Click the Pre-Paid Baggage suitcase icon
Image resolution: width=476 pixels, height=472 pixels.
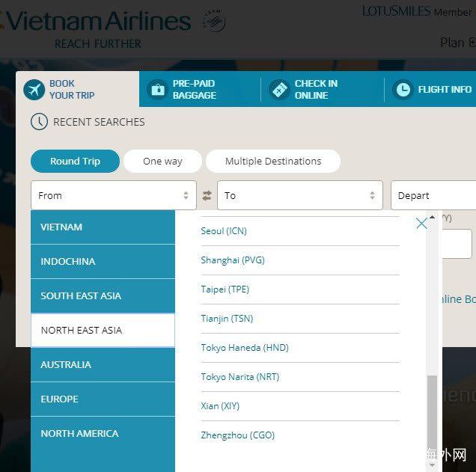coord(157,90)
